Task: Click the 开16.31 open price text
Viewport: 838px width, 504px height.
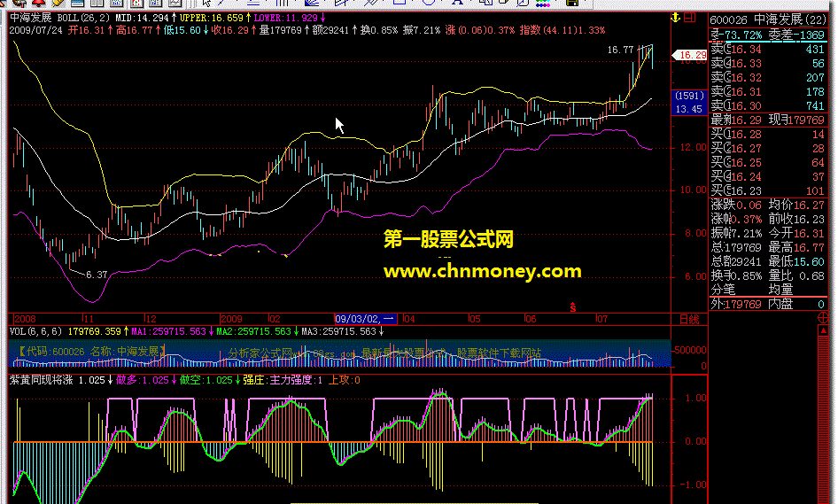Action: tap(87, 30)
